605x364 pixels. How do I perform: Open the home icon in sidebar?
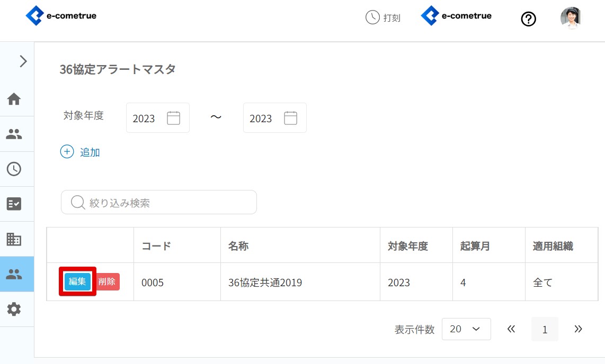14,99
